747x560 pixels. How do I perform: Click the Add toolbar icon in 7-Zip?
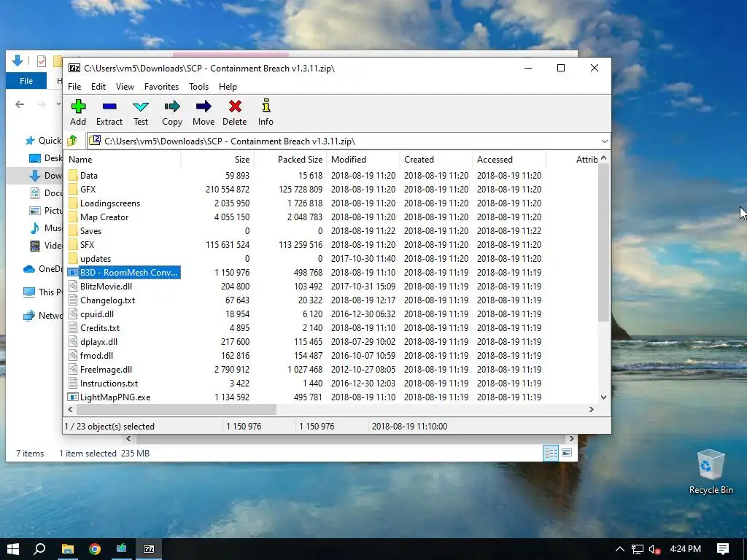pos(78,112)
